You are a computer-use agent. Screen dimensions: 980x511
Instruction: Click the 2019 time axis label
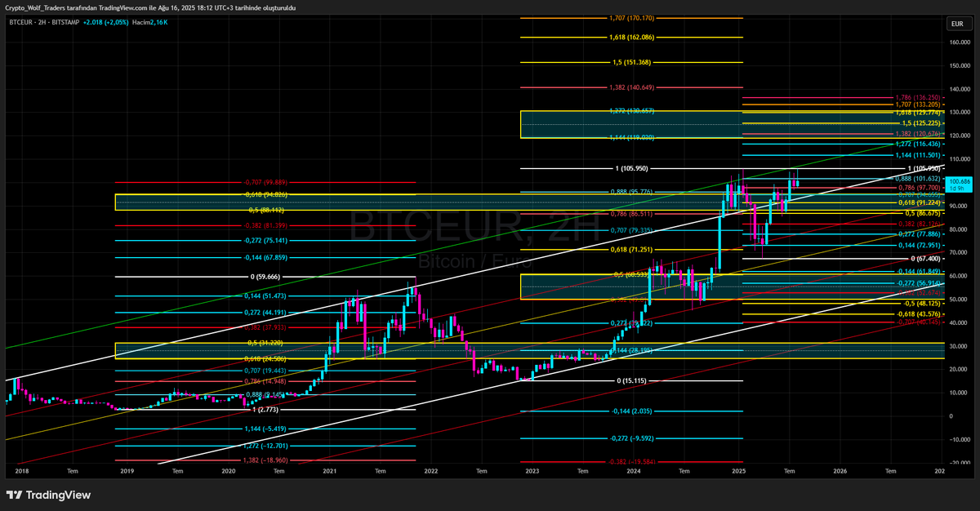click(x=127, y=471)
